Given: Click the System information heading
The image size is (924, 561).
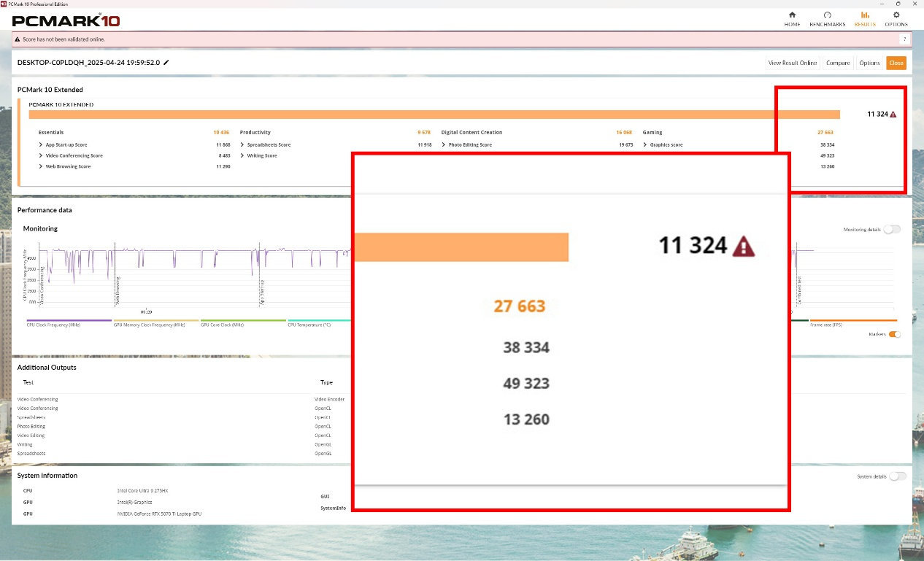Looking at the screenshot, I should point(47,476).
